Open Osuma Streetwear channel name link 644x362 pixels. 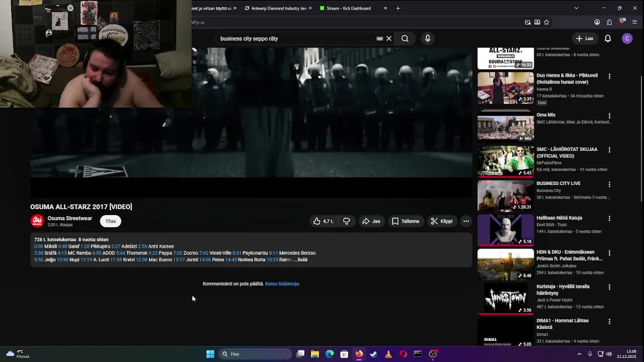[70, 218]
